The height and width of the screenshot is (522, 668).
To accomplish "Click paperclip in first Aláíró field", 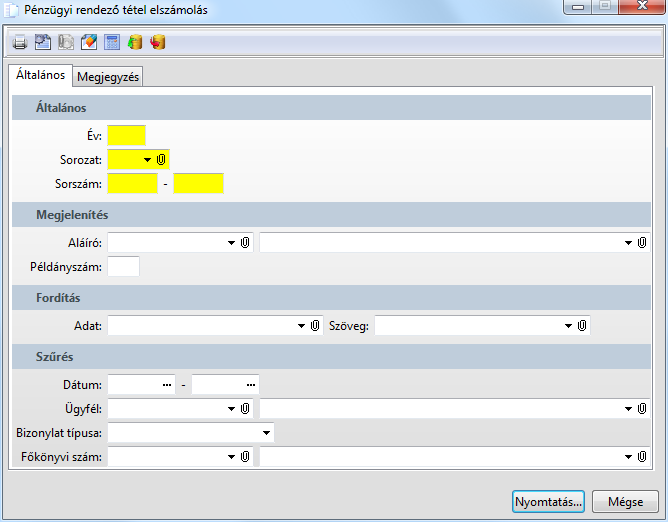I will coord(245,243).
